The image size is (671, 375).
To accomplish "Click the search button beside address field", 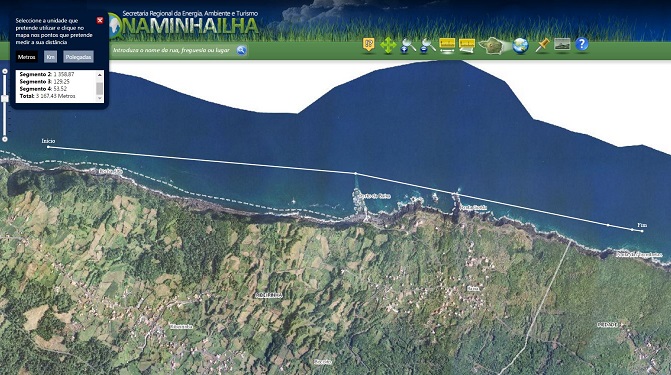I will (241, 50).
